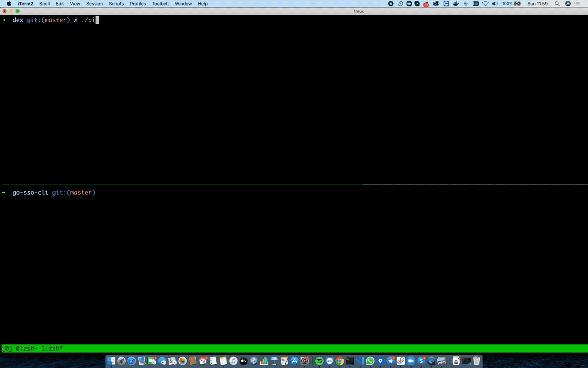The width and height of the screenshot is (588, 368).
Task: Open the Scripts menu
Action: [116, 4]
